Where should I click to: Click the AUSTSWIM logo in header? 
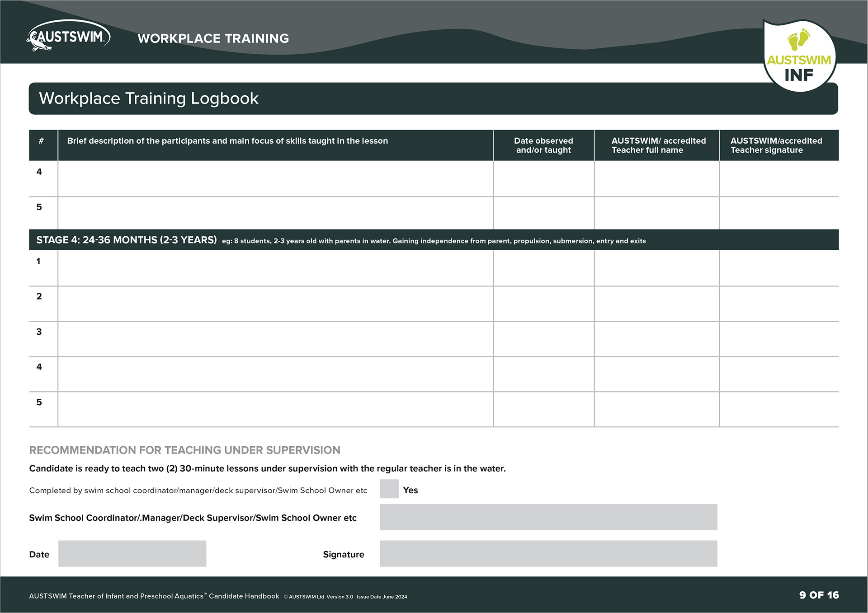click(68, 36)
